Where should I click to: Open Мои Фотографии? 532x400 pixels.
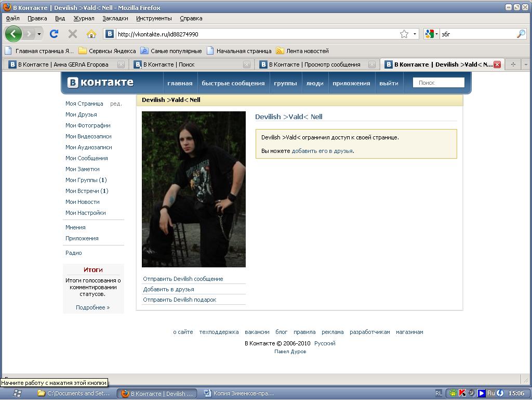pyautogui.click(x=88, y=125)
